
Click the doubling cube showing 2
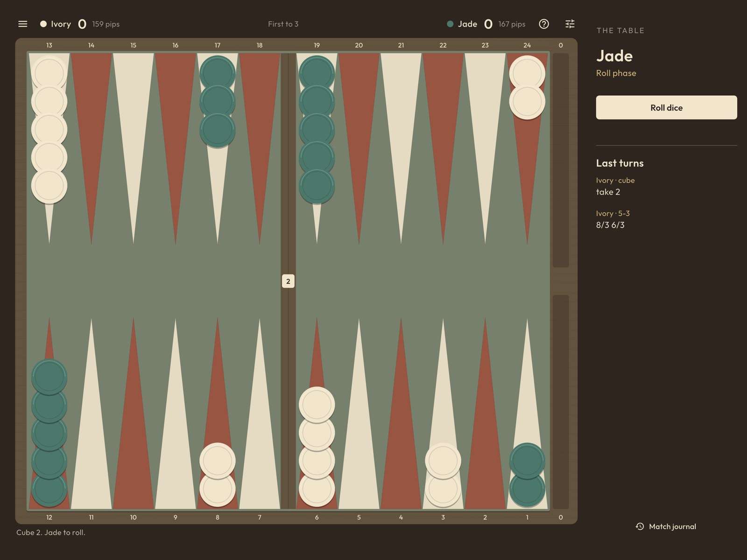click(x=288, y=281)
